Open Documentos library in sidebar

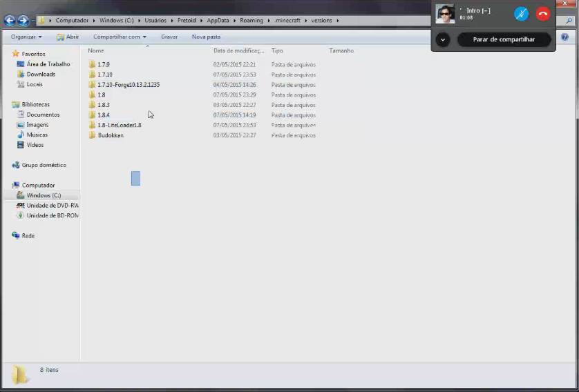point(43,115)
